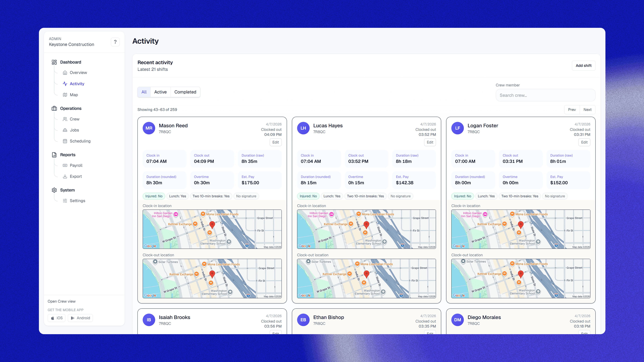The image size is (644, 362).
Task: Click the Showing 43–63 of 259 text
Action: [157, 110]
